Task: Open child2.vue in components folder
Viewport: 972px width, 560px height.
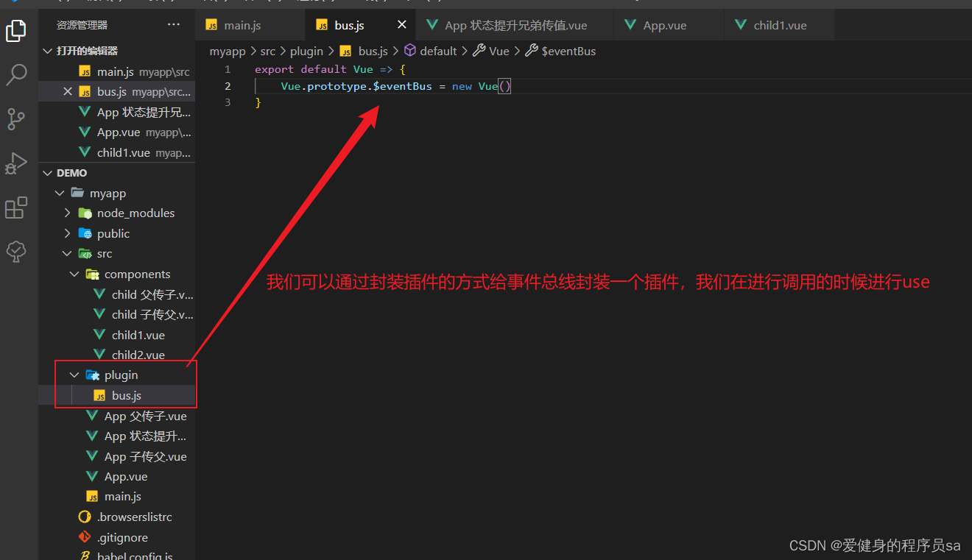Action: point(116,355)
